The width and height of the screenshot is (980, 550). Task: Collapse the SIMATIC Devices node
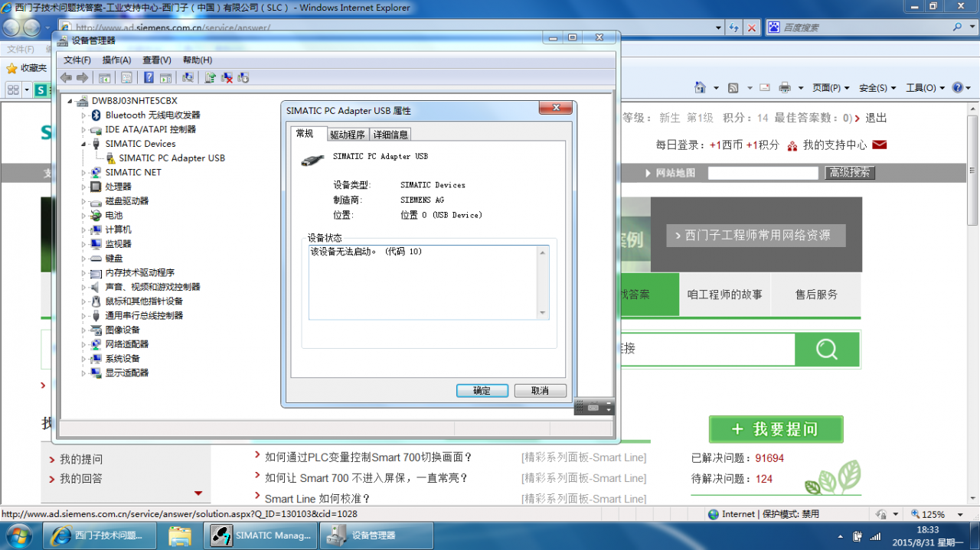84,144
